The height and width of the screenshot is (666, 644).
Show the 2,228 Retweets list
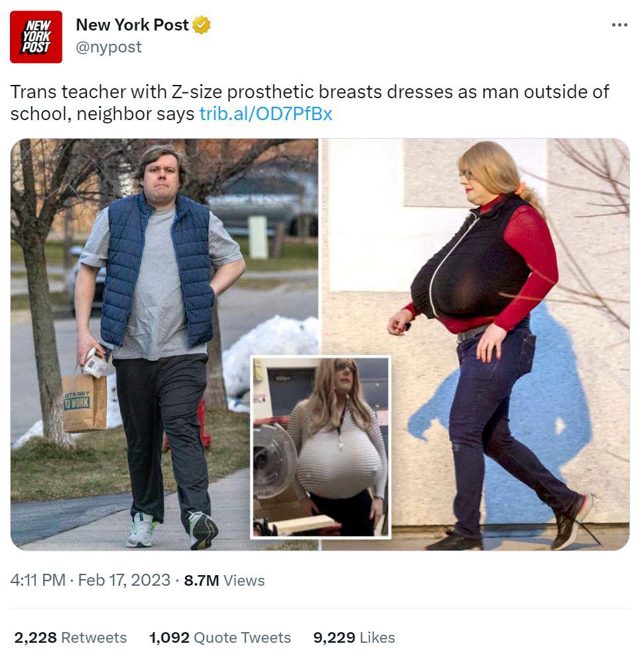point(70,637)
